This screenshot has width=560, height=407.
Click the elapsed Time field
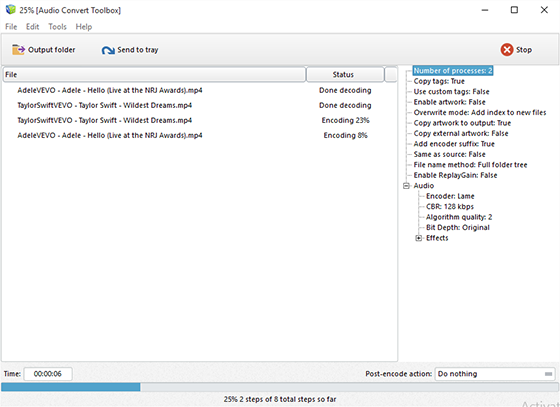click(48, 374)
